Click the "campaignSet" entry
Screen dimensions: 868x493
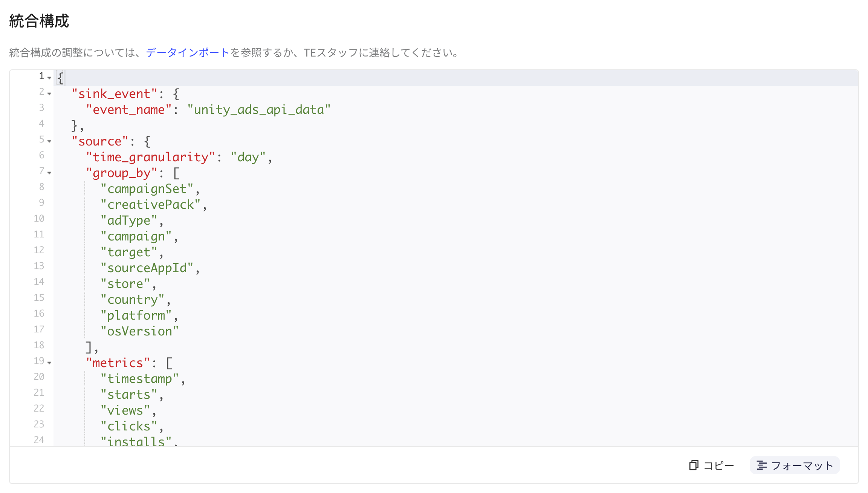click(x=147, y=189)
